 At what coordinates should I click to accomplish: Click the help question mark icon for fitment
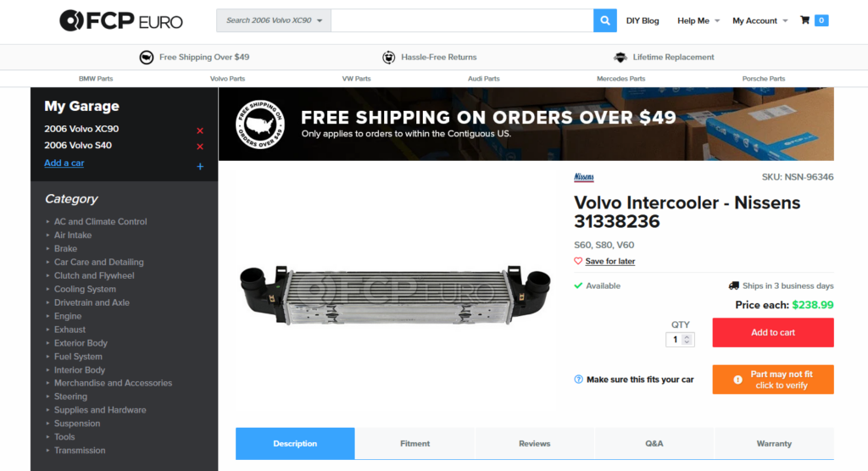click(x=578, y=380)
